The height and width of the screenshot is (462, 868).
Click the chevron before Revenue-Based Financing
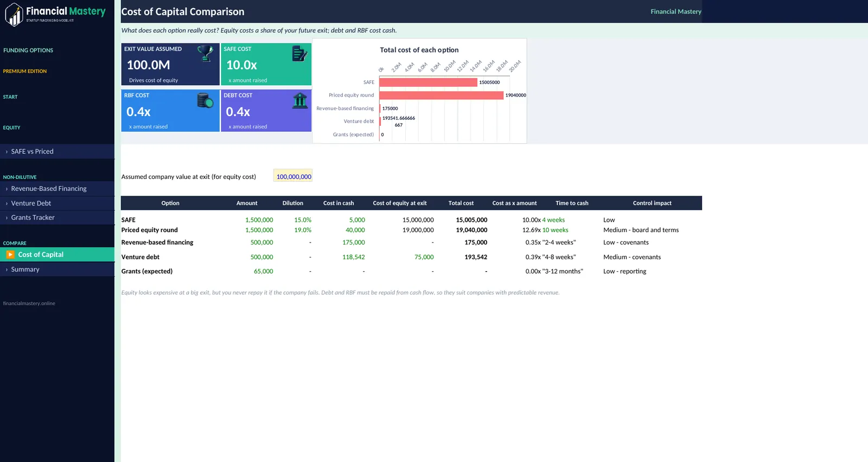[x=7, y=189]
